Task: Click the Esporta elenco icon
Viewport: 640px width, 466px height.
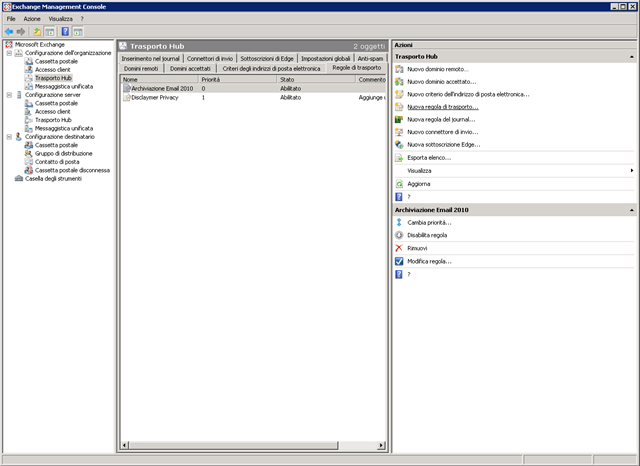Action: [x=399, y=158]
